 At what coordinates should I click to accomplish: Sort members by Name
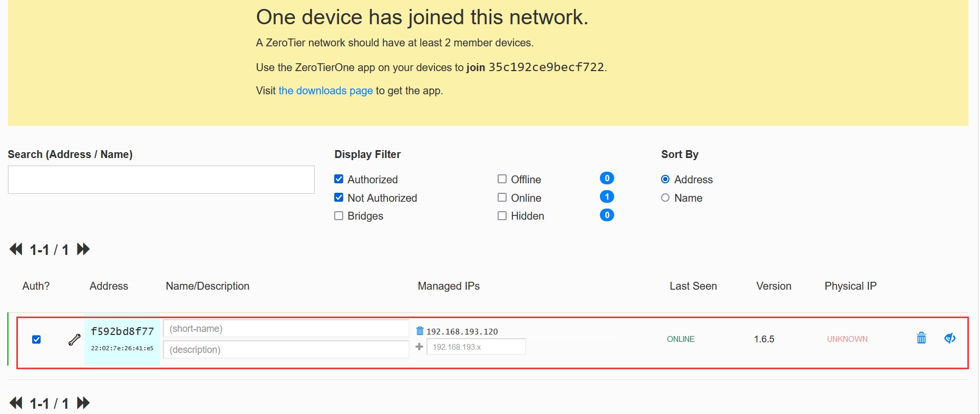(665, 198)
